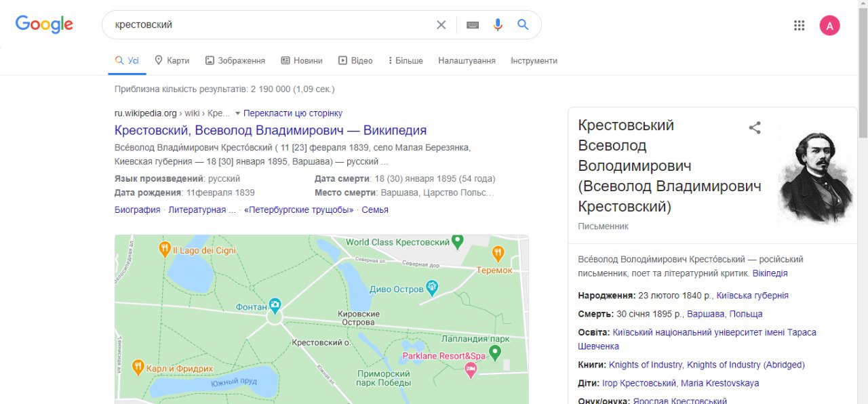The height and width of the screenshot is (404, 868).
Task: Open the Литературная ... sitelink
Action: (202, 209)
